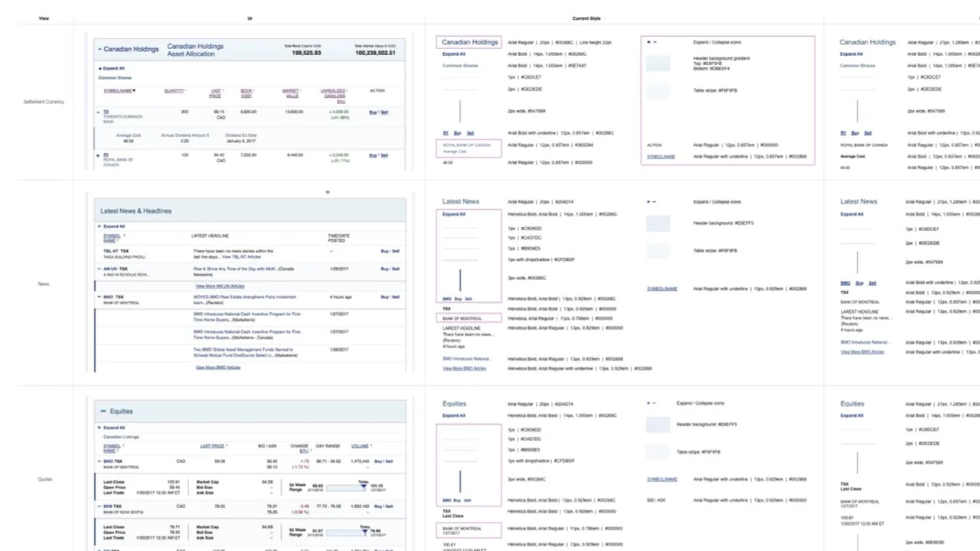Image resolution: width=980 pixels, height=551 pixels.
Task: Click Equities heading in rightmost column
Action: pos(852,403)
